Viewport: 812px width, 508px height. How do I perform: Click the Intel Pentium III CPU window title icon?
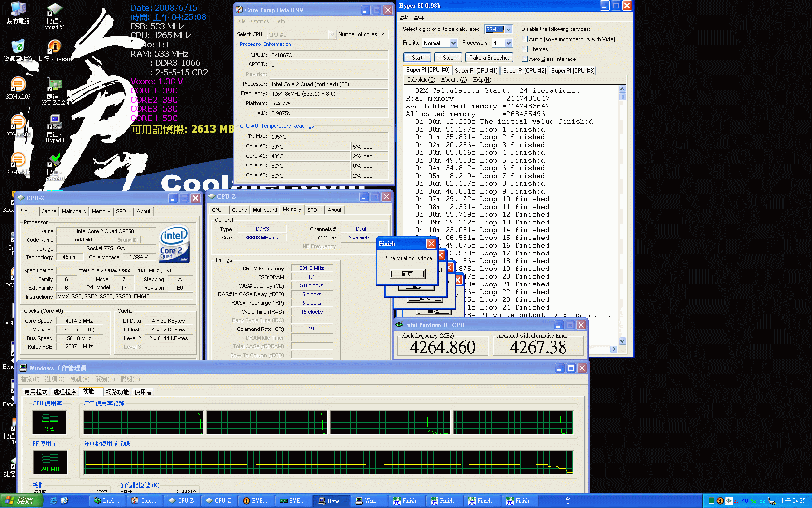pyautogui.click(x=399, y=325)
